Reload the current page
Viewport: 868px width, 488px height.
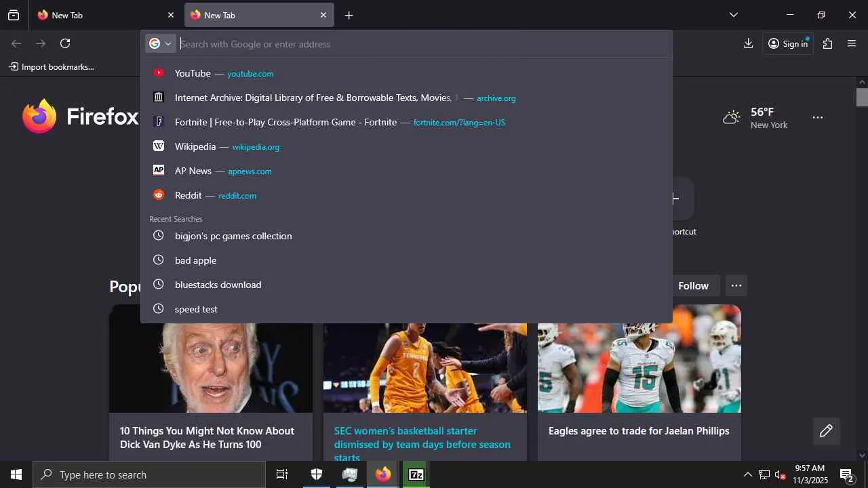65,43
